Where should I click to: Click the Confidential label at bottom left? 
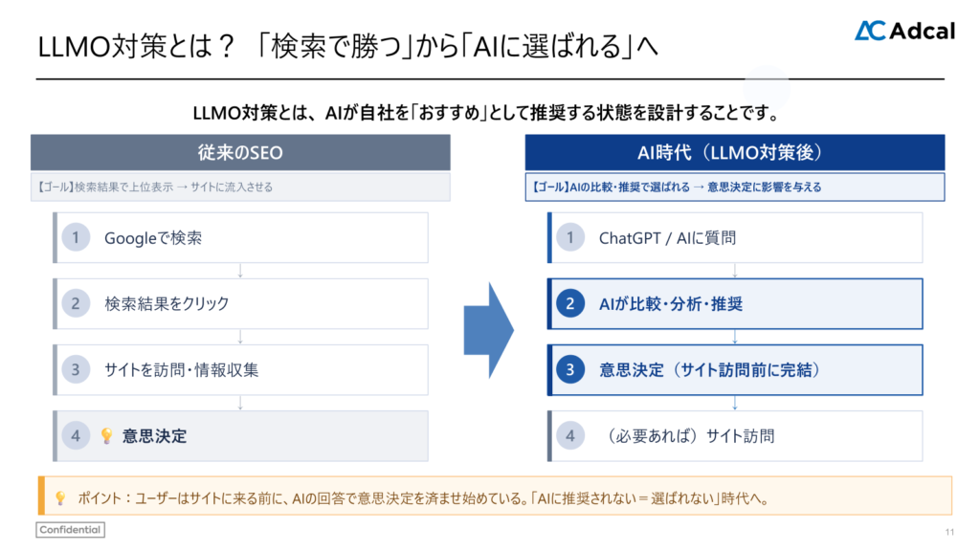point(69,529)
